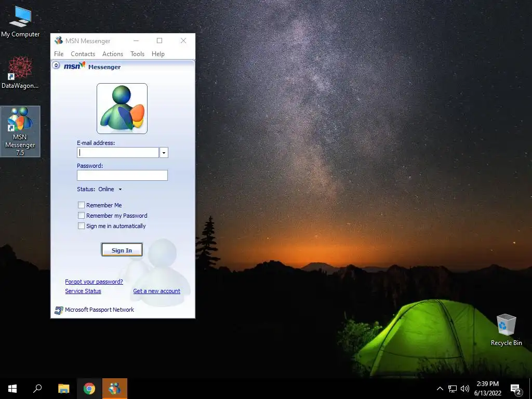Expand the E-mail address dropdown arrow
The width and height of the screenshot is (532, 399).
[x=164, y=153]
